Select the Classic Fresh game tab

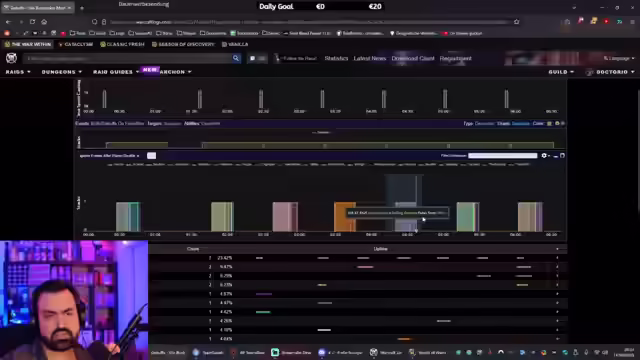point(122,44)
